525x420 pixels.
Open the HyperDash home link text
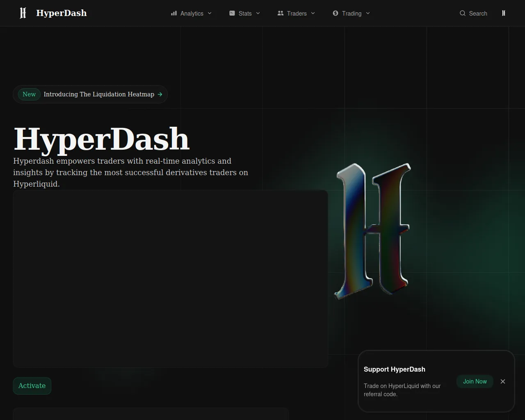(x=62, y=13)
